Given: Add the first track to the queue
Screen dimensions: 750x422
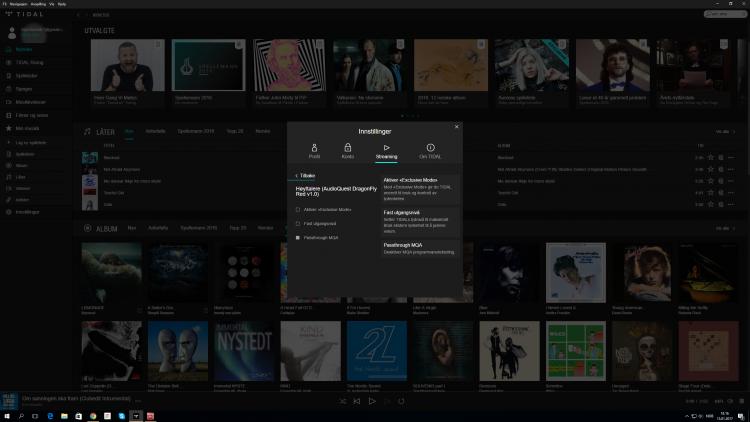Looking at the screenshot, I should tap(721, 157).
